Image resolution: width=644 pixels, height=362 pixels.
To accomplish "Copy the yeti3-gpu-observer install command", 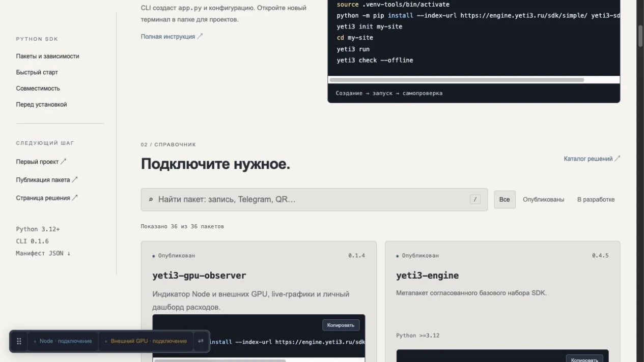I will [x=341, y=325].
